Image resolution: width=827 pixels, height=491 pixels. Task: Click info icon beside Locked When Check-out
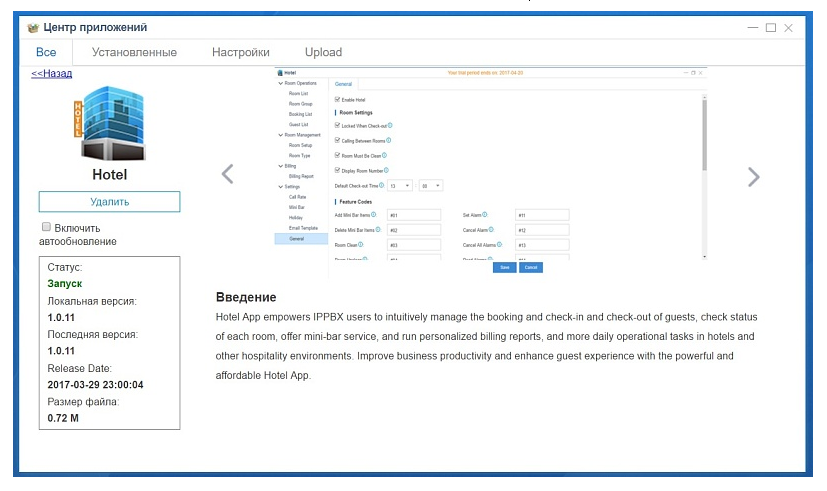(389, 126)
